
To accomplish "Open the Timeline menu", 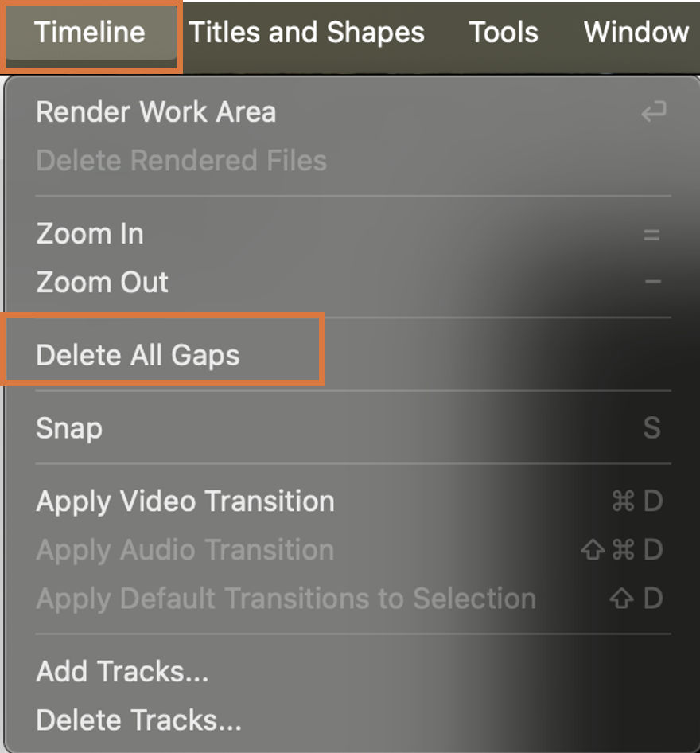I will click(x=91, y=33).
